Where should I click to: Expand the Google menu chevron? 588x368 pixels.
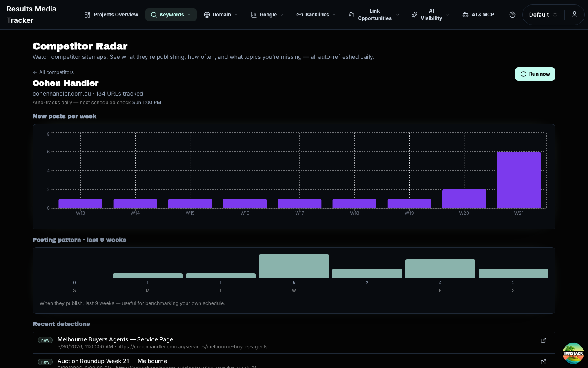[x=282, y=15]
